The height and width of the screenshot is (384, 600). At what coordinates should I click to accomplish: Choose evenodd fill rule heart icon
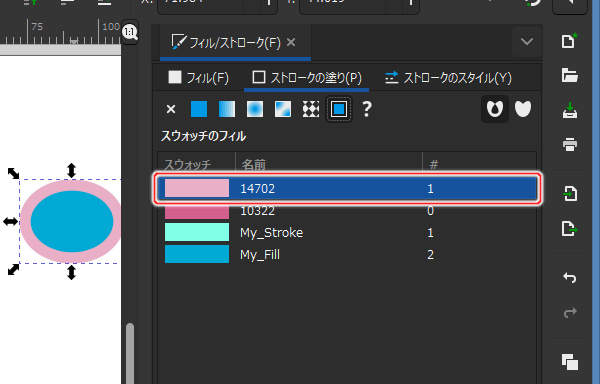pyautogui.click(x=495, y=109)
